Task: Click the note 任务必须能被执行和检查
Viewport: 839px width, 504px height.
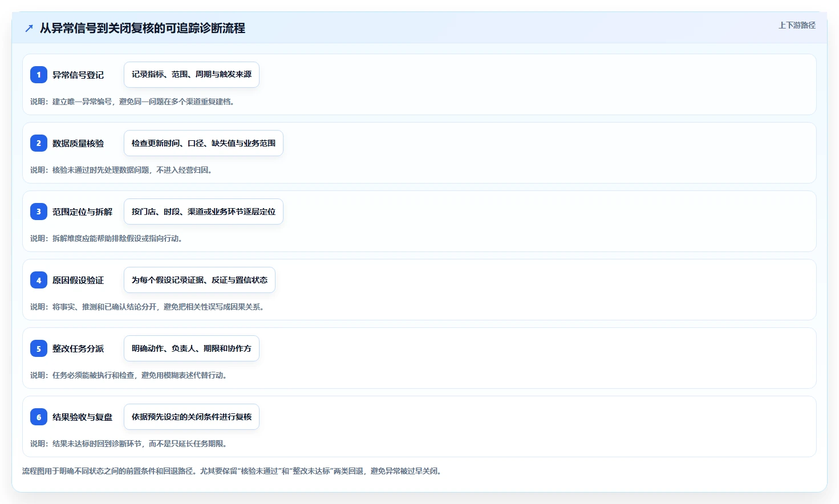Action: (x=94, y=375)
